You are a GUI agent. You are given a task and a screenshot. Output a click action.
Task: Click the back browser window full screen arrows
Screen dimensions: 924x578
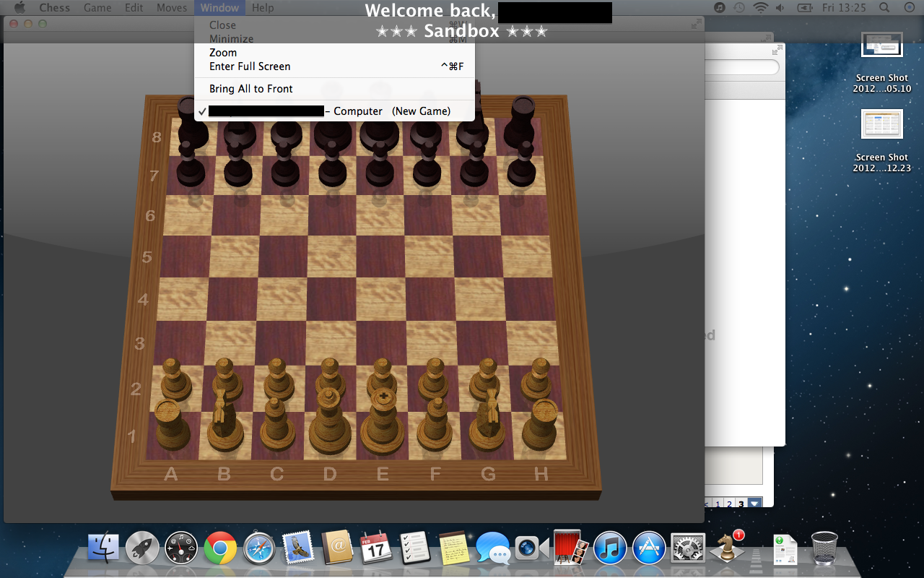(777, 51)
